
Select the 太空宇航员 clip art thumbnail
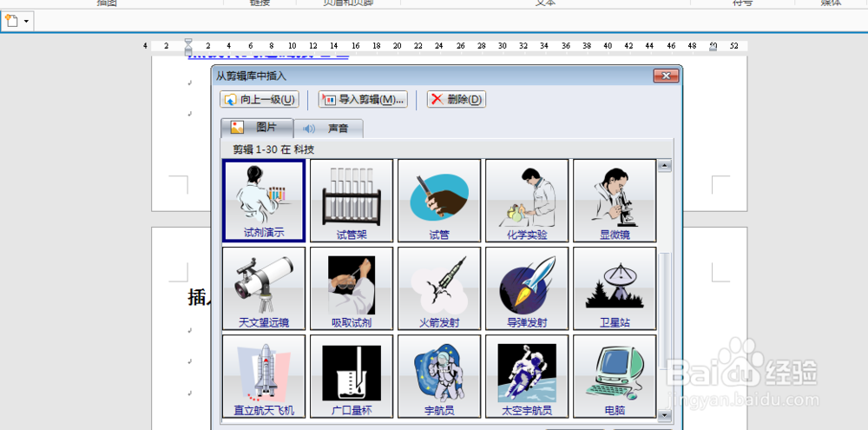coord(527,376)
